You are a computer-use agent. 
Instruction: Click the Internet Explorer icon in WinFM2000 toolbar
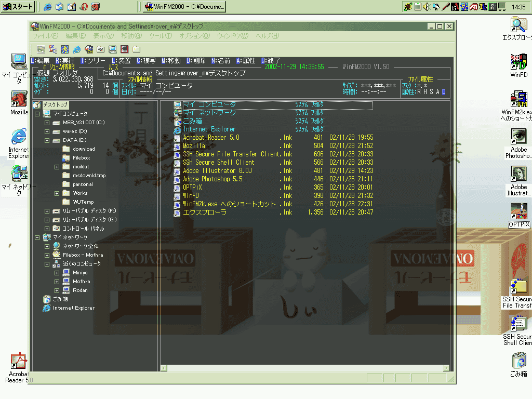pos(77,49)
